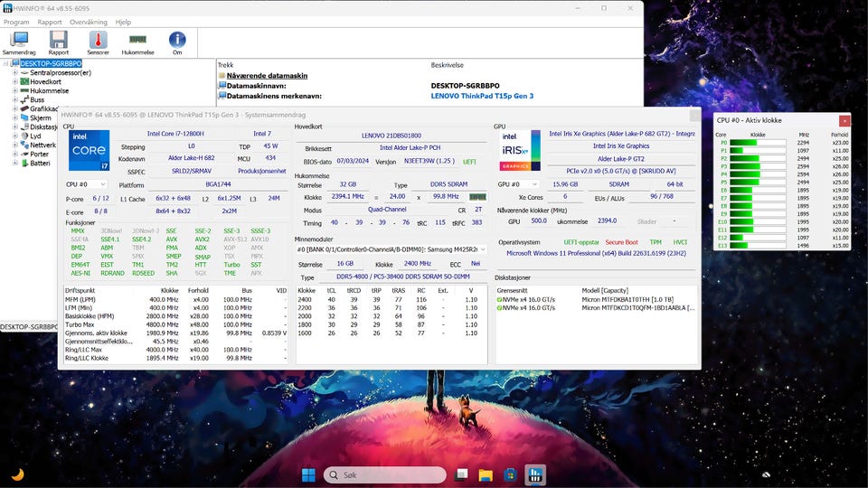Screen dimensions: 868x488
Task: Click the N3EET39W (1.25) BIOS version value
Action: (429, 161)
